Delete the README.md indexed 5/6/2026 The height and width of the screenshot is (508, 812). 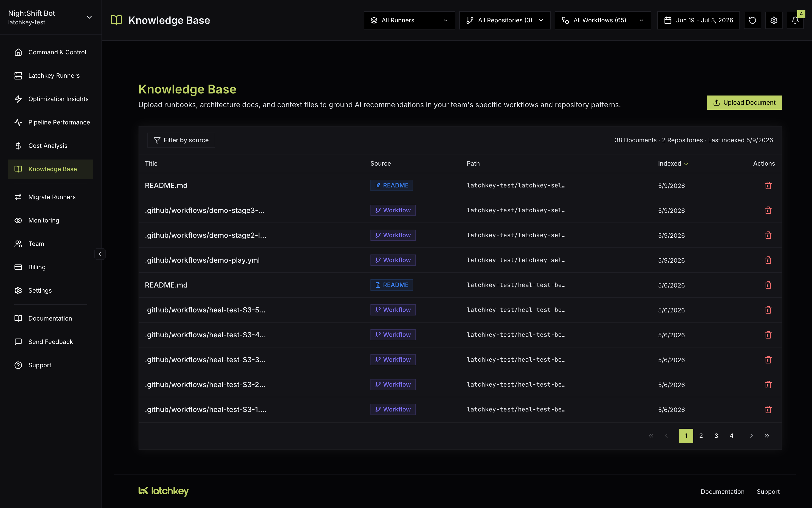(x=768, y=285)
